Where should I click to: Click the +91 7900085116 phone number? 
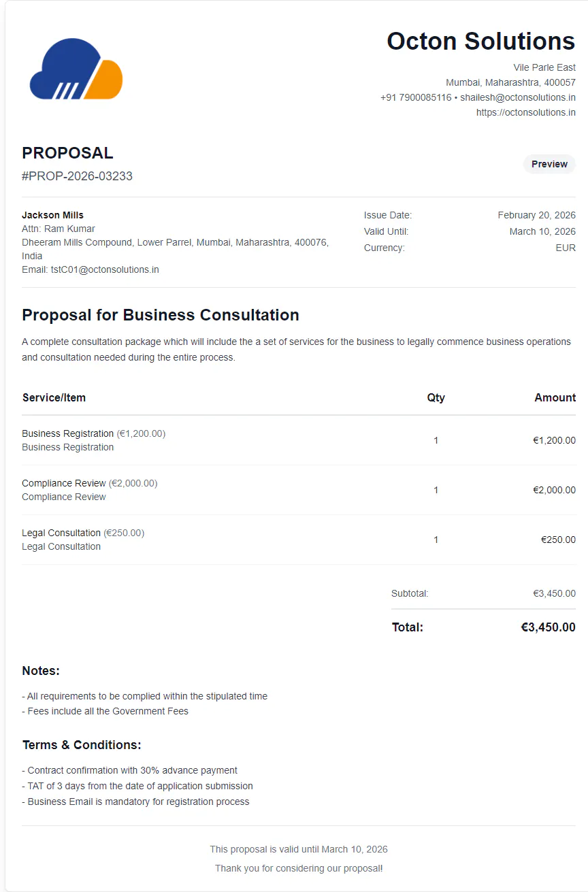[416, 97]
